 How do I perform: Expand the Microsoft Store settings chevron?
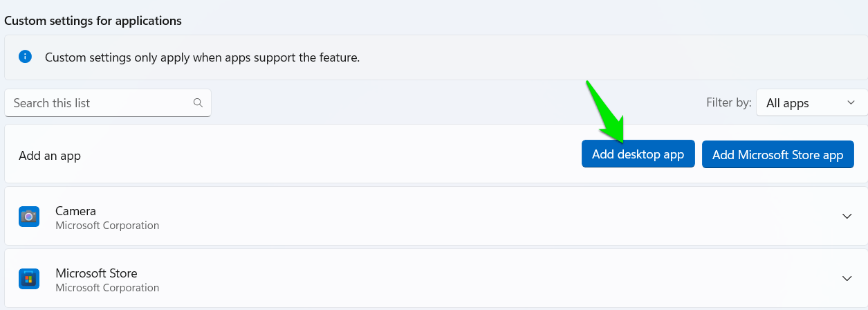tap(847, 279)
